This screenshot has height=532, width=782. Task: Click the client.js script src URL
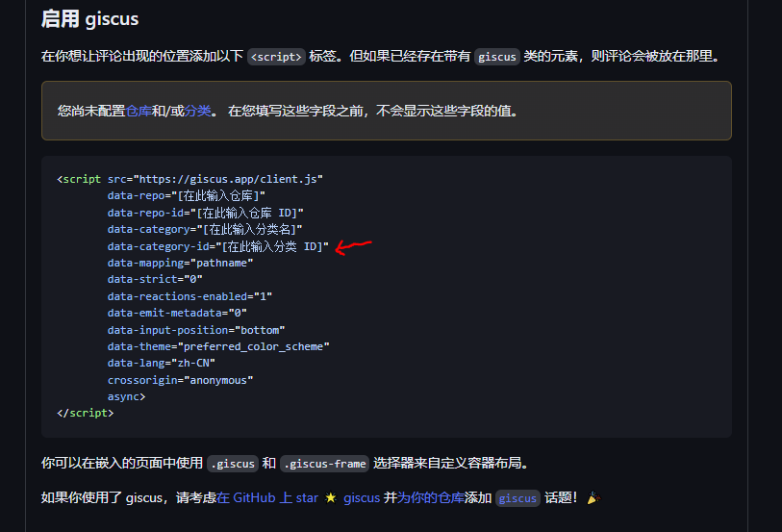(229, 179)
